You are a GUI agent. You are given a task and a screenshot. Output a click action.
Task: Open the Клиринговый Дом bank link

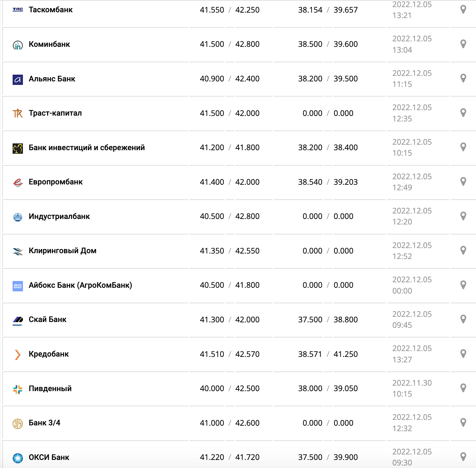[62, 251]
